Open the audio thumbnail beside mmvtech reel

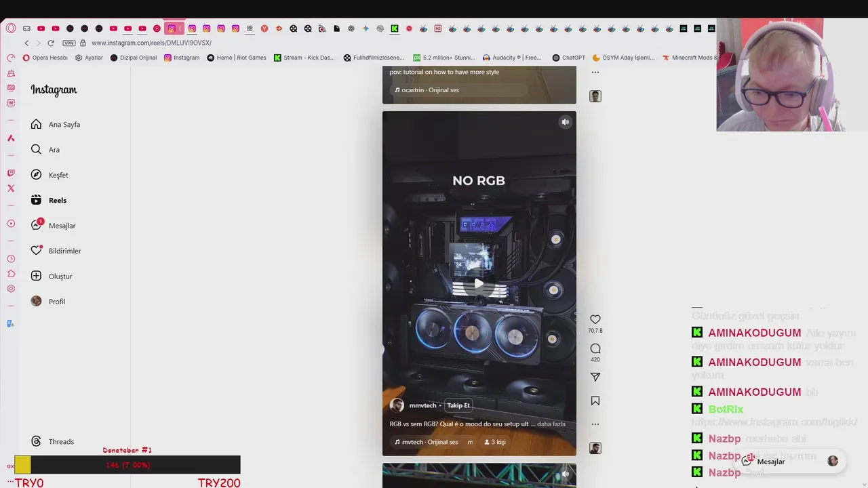[x=595, y=448]
